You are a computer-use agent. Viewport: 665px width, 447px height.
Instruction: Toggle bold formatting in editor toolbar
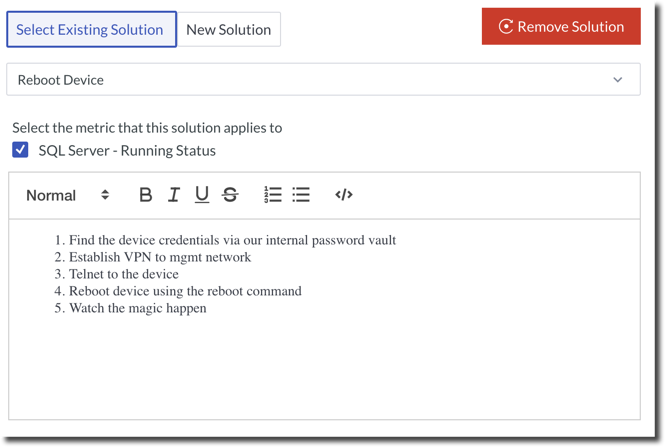pyautogui.click(x=145, y=195)
